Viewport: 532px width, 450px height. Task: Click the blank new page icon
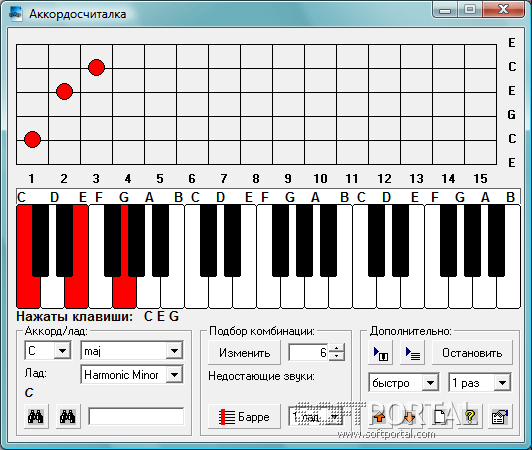pos(440,416)
